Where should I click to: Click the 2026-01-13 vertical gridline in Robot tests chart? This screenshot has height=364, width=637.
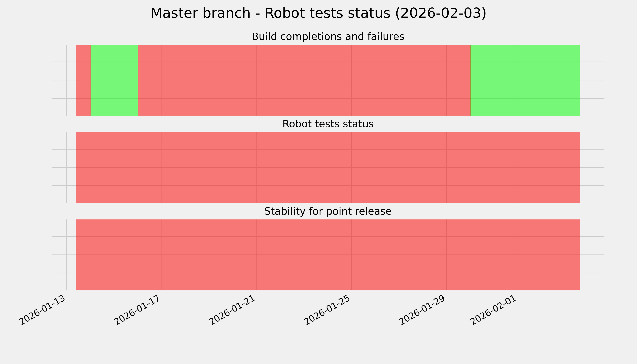click(67, 167)
